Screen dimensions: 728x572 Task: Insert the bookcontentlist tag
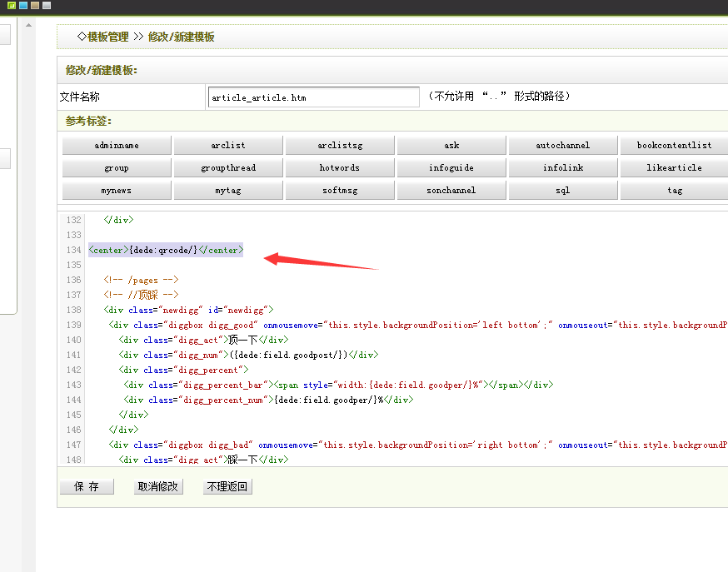coord(674,145)
